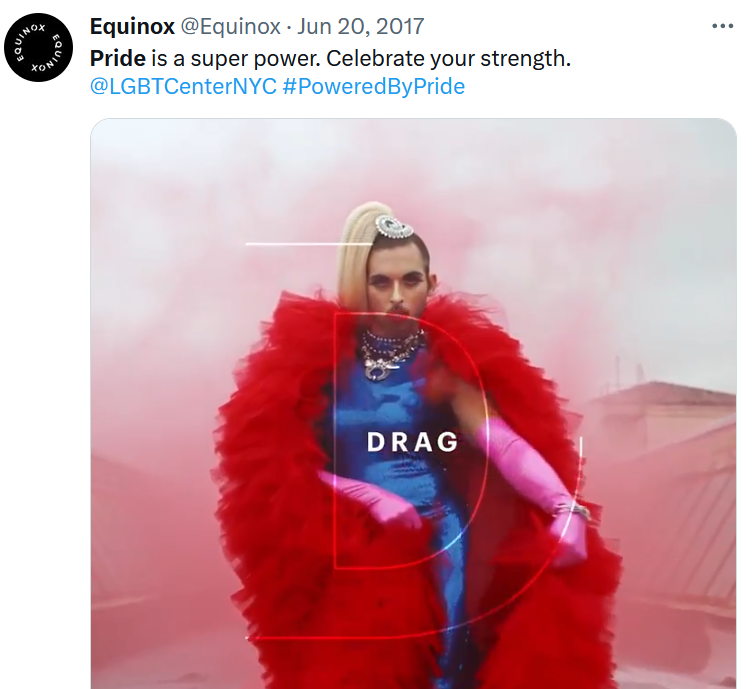
Task: Click the jeweled hair brooch in video
Action: click(x=394, y=226)
